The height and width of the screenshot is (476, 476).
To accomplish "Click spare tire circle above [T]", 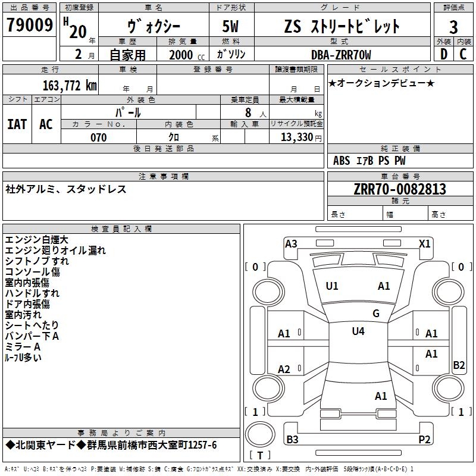I will pyautogui.click(x=260, y=434).
